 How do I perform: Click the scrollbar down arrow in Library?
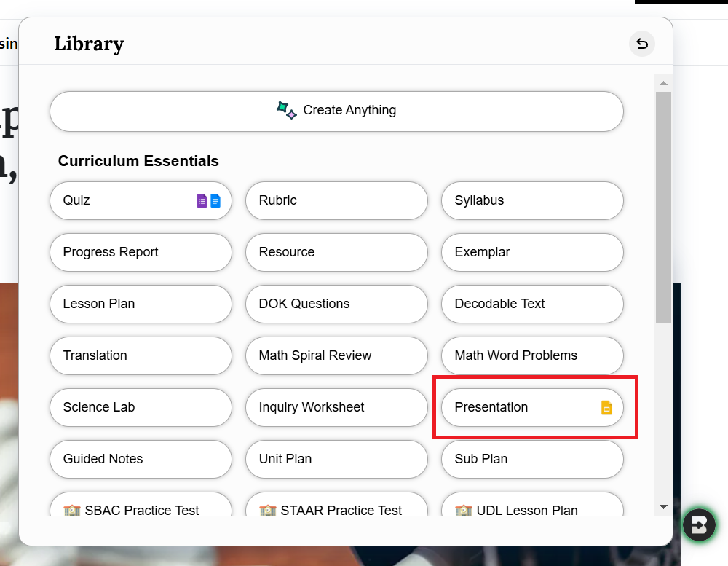click(663, 506)
